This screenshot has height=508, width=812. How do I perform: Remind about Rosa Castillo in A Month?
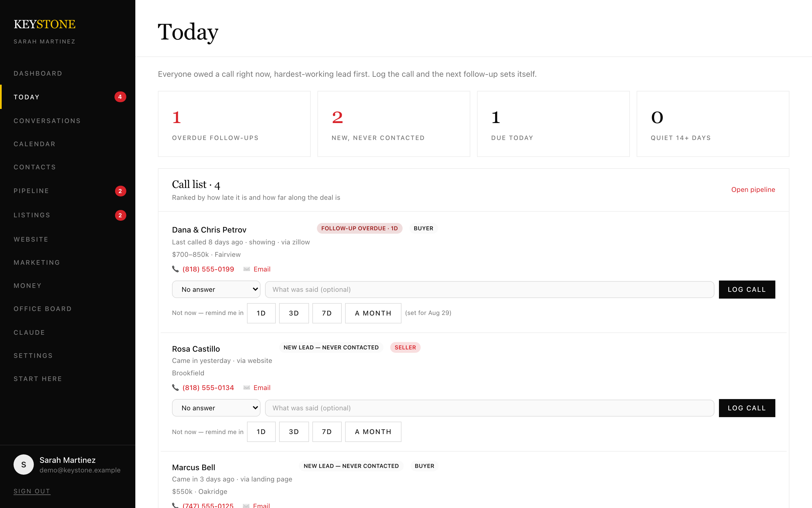(x=374, y=432)
